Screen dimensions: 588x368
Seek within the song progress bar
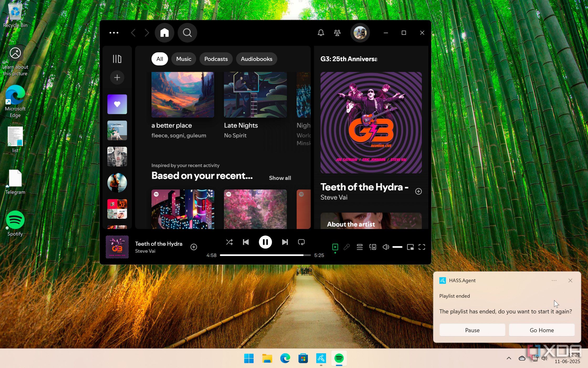pyautogui.click(x=265, y=255)
